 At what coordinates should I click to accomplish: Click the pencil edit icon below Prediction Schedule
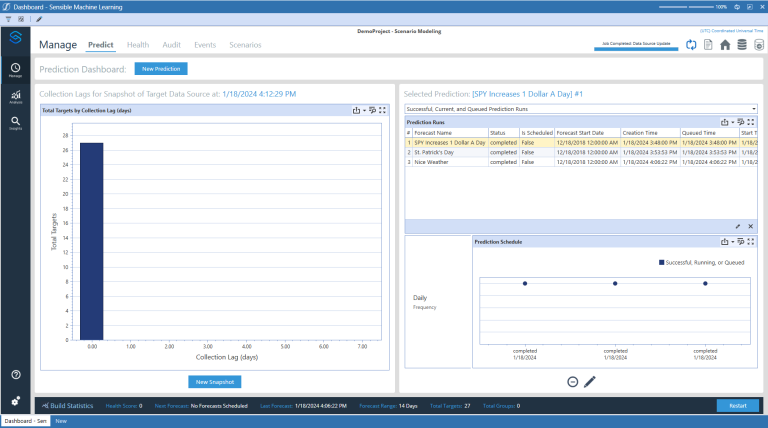[590, 381]
